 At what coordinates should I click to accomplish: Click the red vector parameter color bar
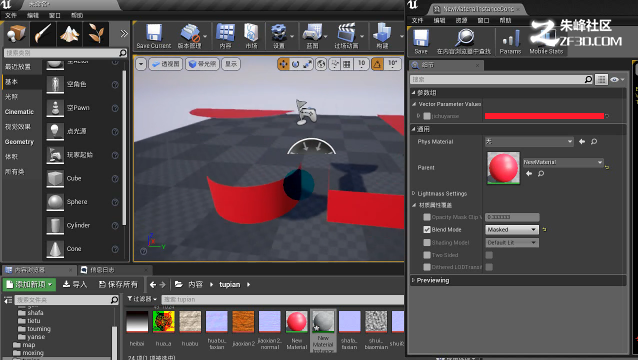[544, 116]
